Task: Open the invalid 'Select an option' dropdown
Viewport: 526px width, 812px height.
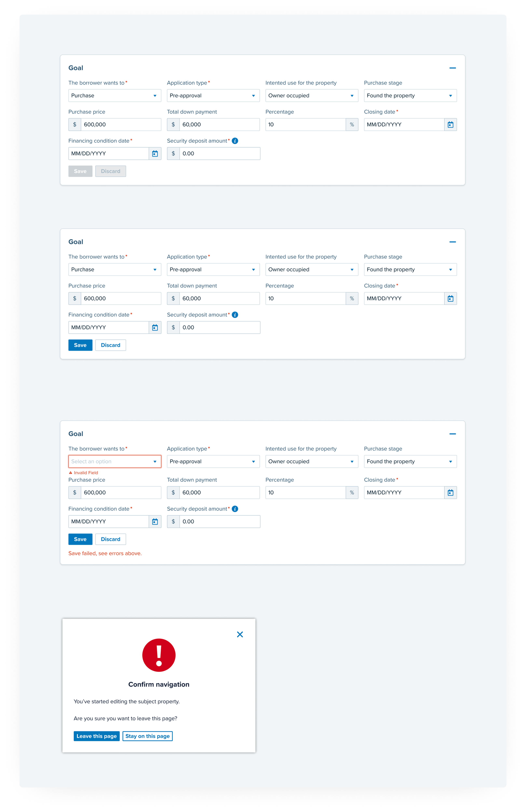Action: 115,461
